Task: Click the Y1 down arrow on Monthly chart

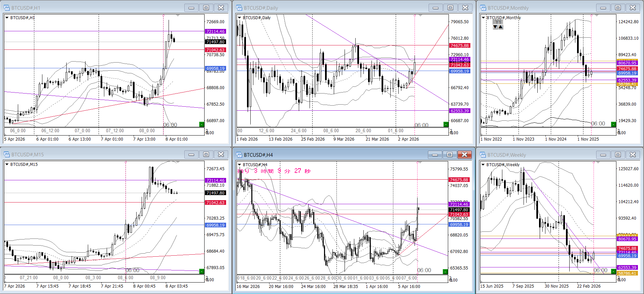Action: coord(495,27)
